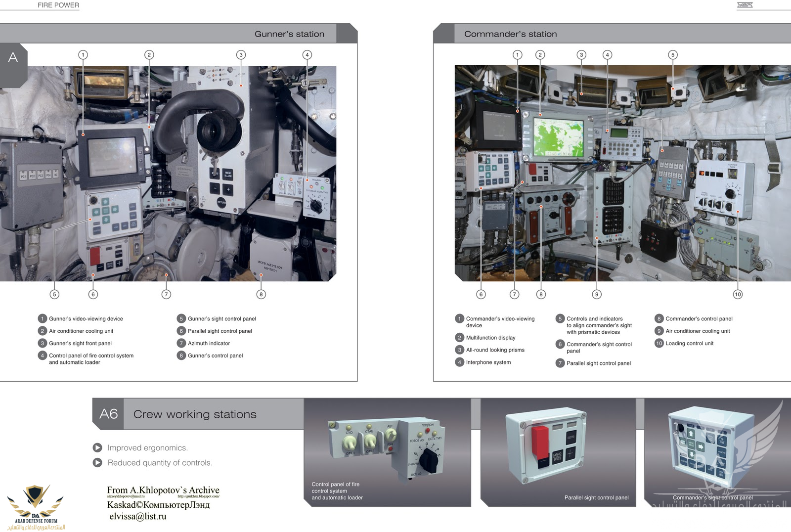Click the arrow bullet beside "Reduced quantity of controls."

[x=97, y=463]
